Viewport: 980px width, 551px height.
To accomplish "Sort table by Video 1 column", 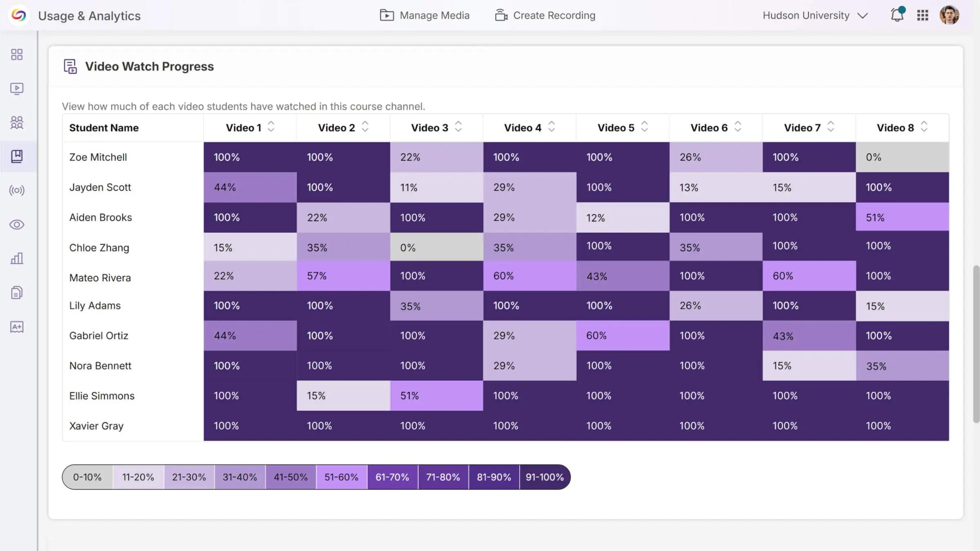I will coord(271,127).
